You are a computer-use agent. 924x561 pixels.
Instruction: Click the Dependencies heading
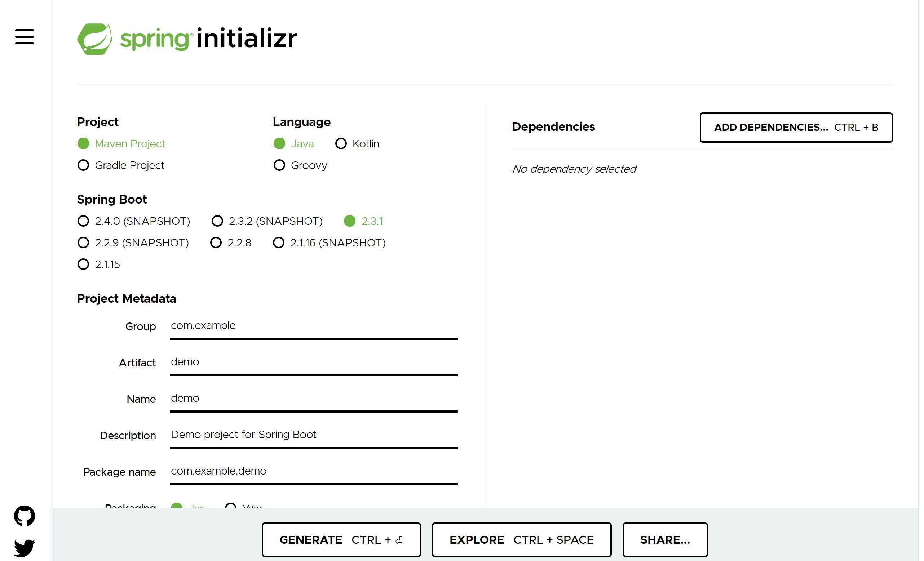(553, 127)
